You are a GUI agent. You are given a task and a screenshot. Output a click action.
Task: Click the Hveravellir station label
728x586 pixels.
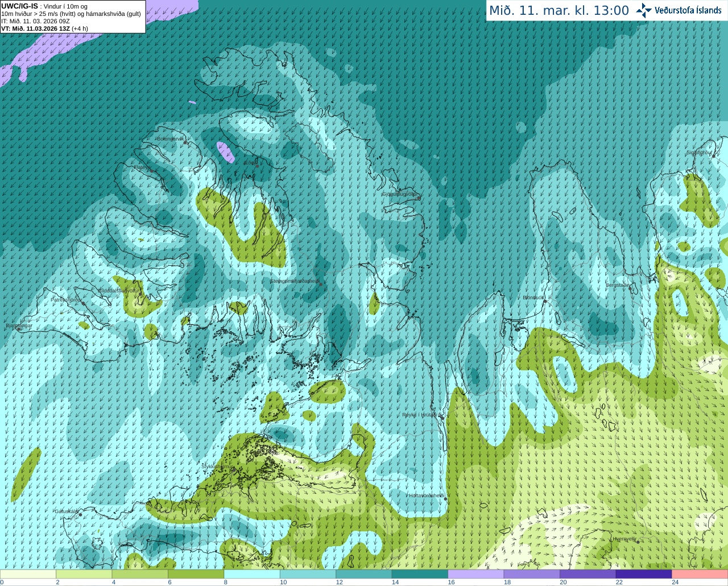coord(624,538)
